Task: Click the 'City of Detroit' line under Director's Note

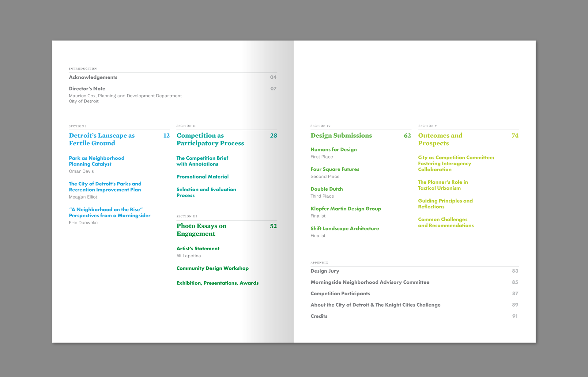Action: [x=84, y=101]
